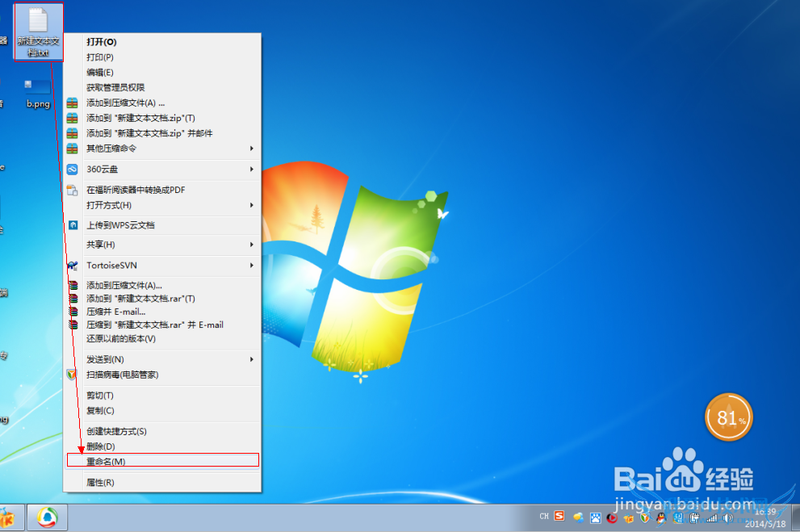Pick the 编辑(E) menu entry
Viewport: 800px width, 532px height.
click(162, 73)
